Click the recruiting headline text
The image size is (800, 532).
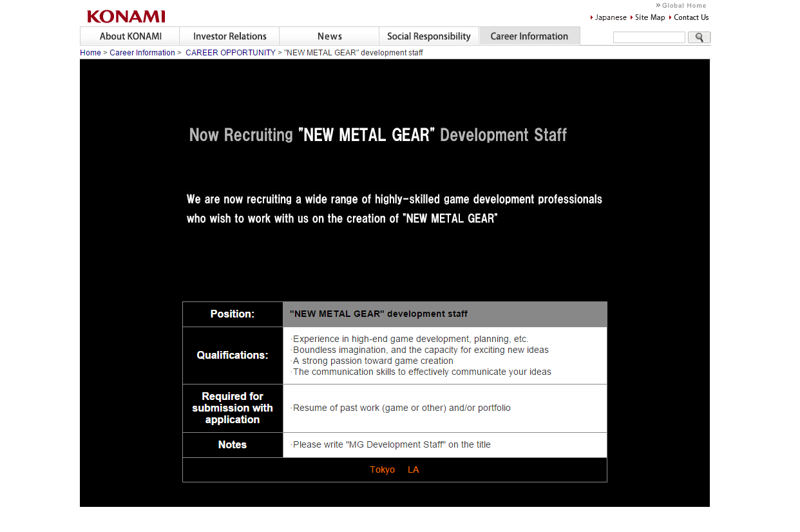(378, 135)
